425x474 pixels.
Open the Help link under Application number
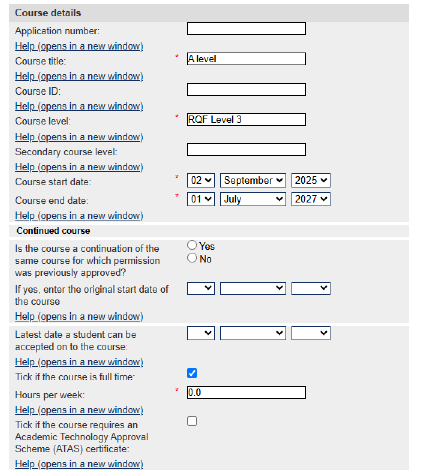click(x=79, y=46)
